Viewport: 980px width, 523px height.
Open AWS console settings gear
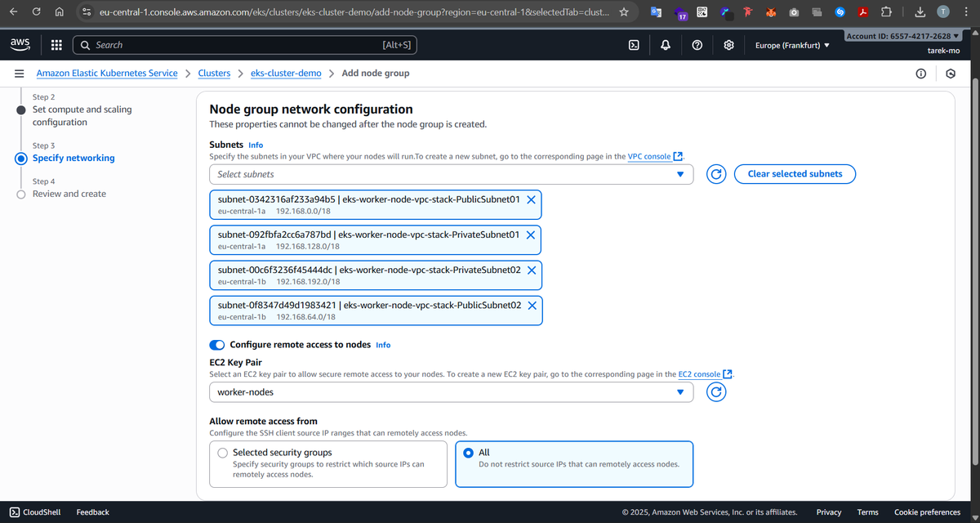729,45
